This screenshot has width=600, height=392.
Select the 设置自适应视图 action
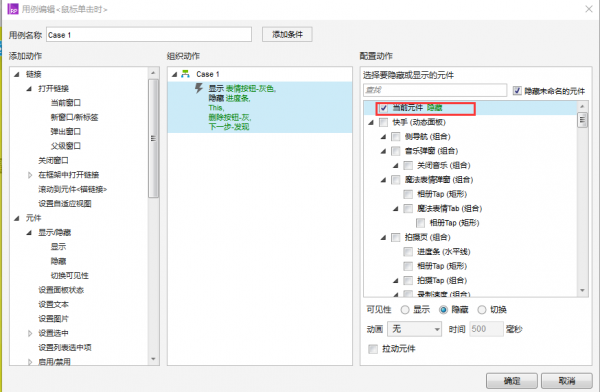pyautogui.click(x=65, y=204)
